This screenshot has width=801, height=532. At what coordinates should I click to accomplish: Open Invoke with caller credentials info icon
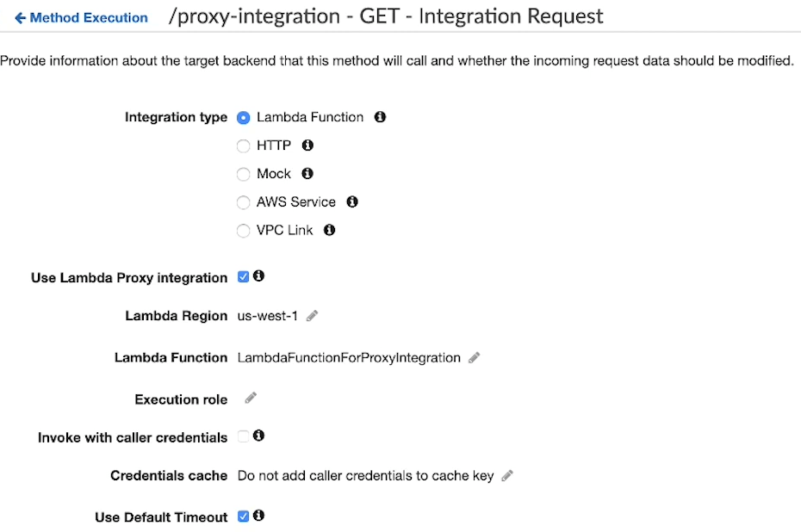click(260, 436)
